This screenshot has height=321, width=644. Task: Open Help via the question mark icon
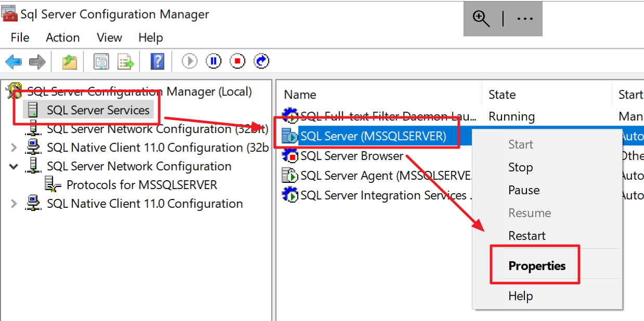pyautogui.click(x=157, y=61)
